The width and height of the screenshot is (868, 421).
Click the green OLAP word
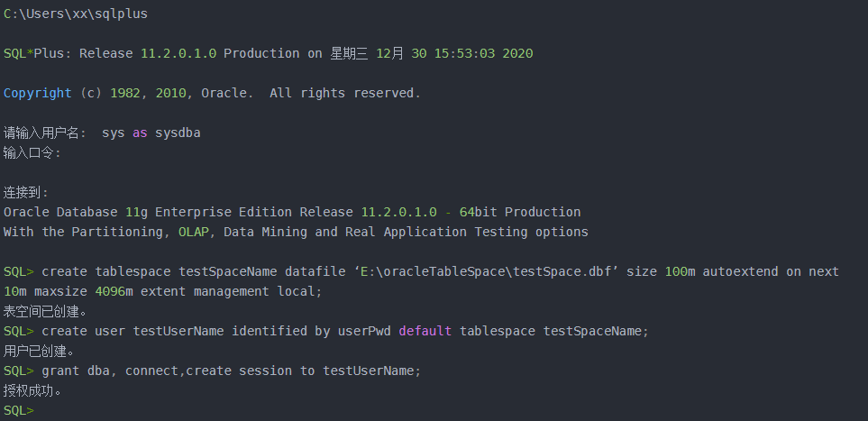click(x=194, y=232)
